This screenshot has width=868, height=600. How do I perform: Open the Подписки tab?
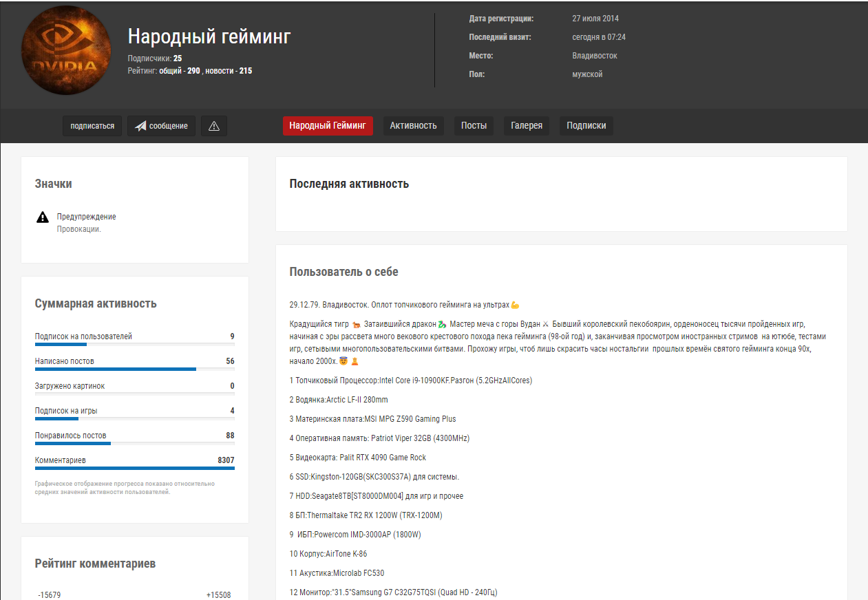[x=586, y=126]
